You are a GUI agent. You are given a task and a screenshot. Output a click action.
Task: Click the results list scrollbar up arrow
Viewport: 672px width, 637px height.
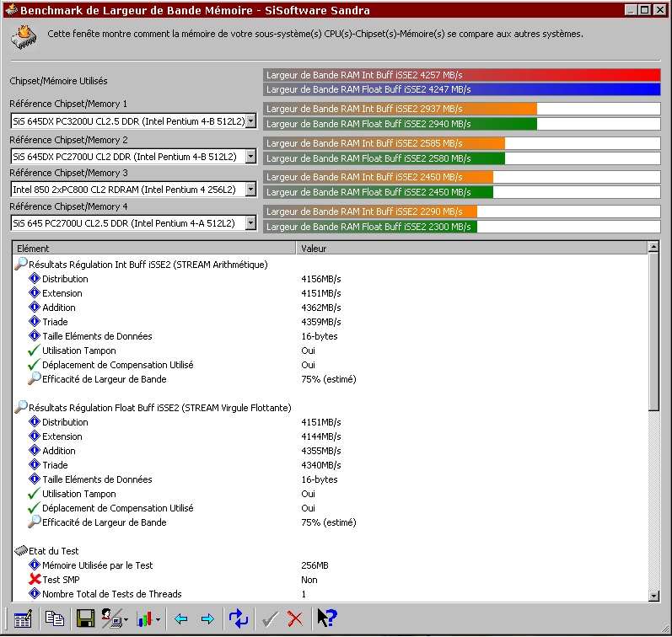(653, 246)
